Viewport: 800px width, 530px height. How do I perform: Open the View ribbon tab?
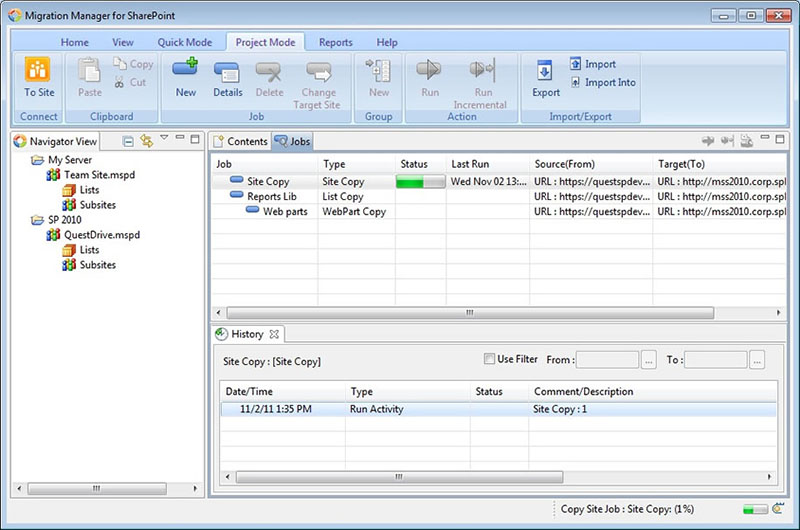pos(122,42)
